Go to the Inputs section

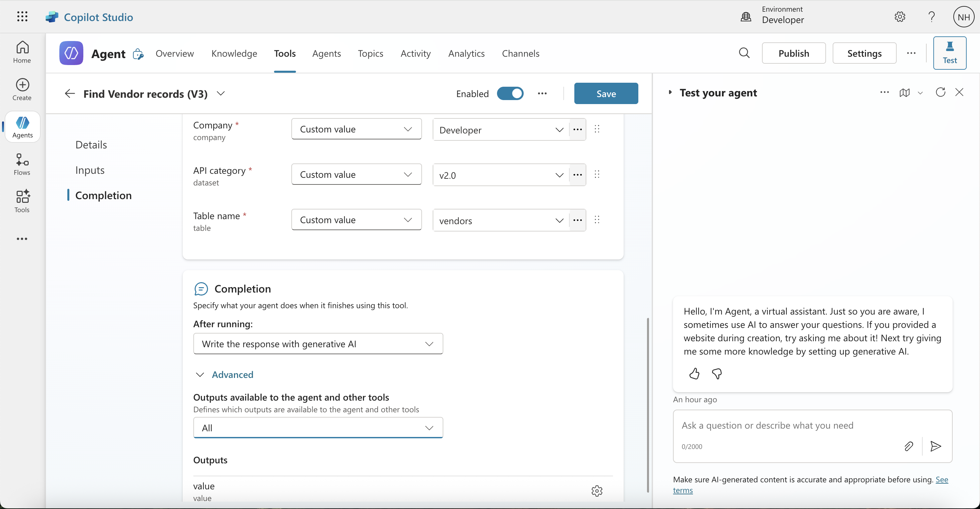click(90, 170)
